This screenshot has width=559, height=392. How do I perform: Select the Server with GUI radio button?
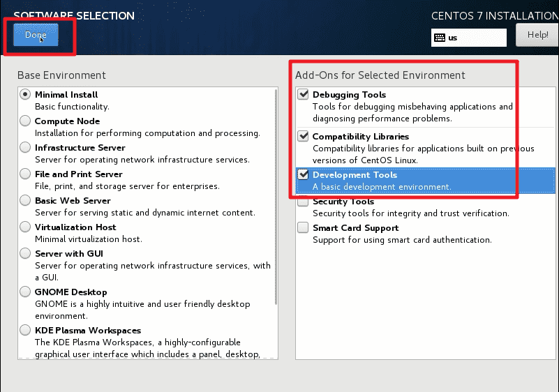click(x=25, y=253)
